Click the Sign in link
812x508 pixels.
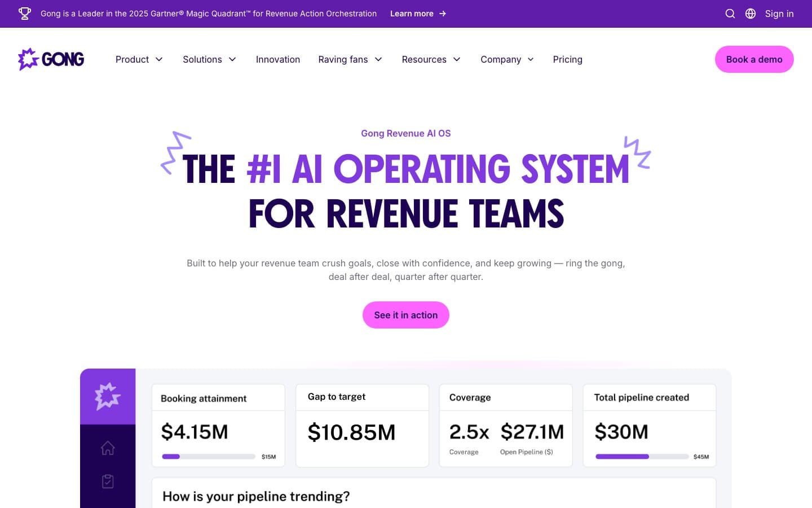point(779,14)
